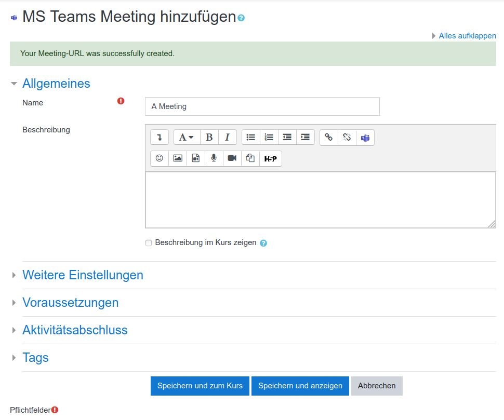
Task: Click into the Name input field
Action: 262,106
